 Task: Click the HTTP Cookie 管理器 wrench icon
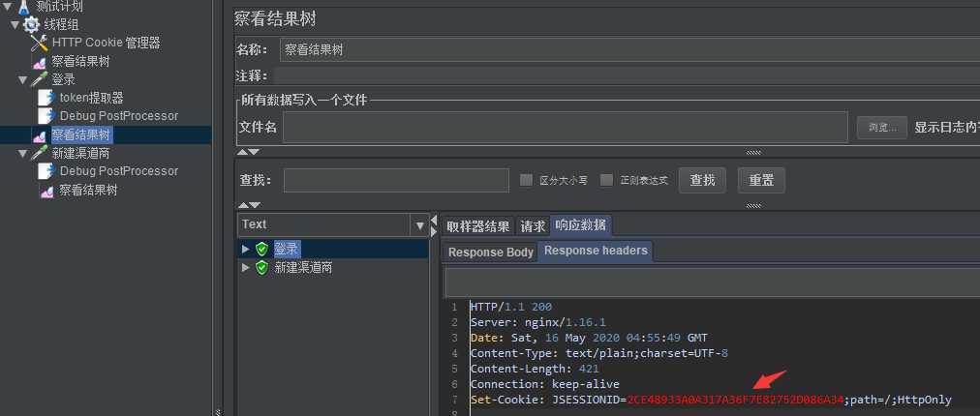39,44
